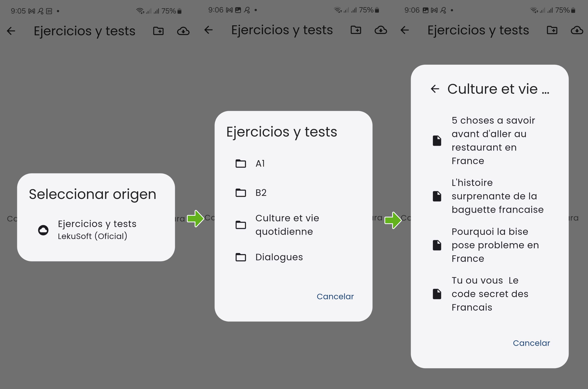This screenshot has height=389, width=588.
Task: Tap add folder icon in first screen
Action: point(158,31)
